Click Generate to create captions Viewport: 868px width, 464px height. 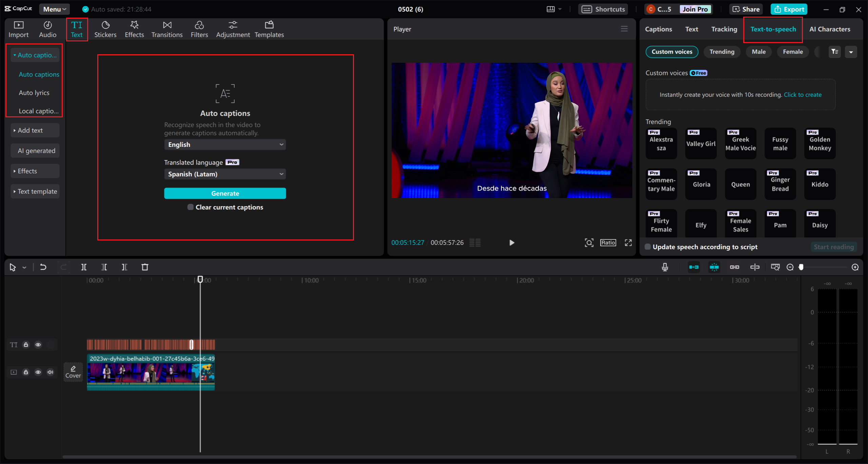pos(225,193)
